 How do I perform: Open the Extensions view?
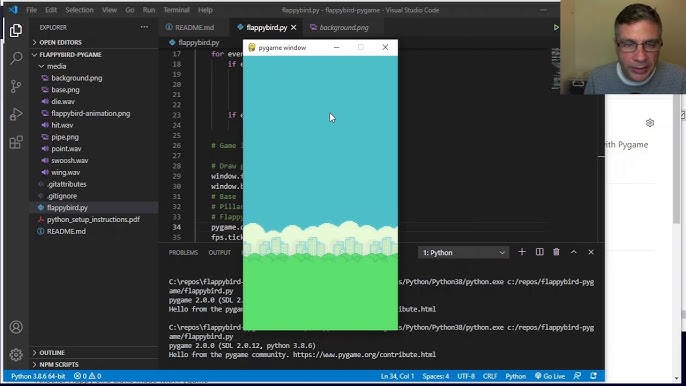pos(16,142)
